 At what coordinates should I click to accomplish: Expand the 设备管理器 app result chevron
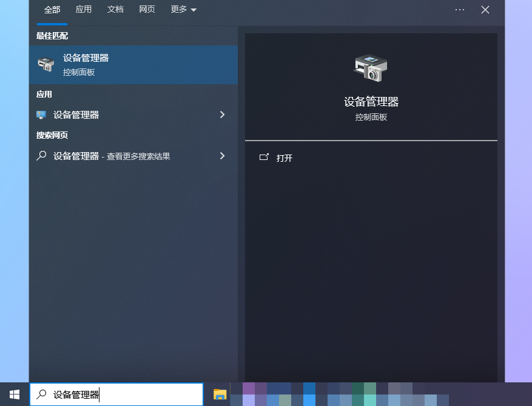point(222,115)
